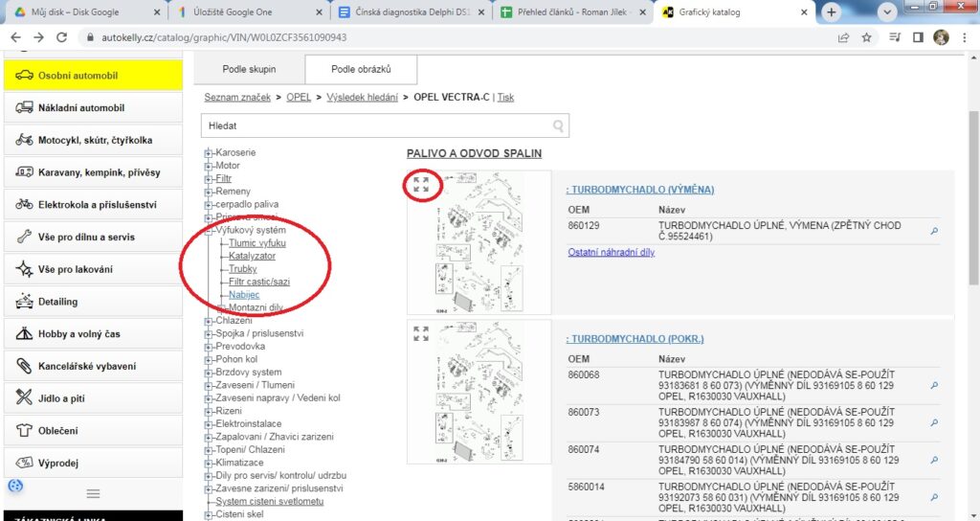Open the Nákladní automobil truck icon

coord(24,107)
